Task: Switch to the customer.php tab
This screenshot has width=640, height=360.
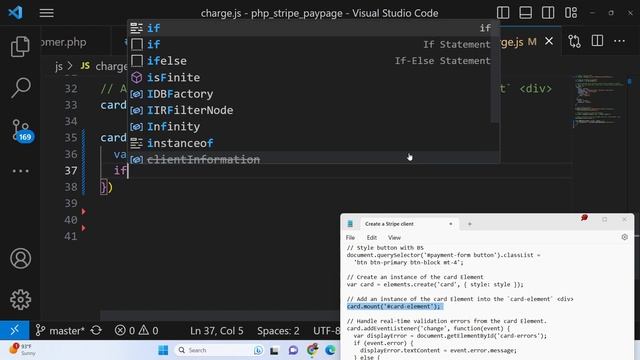Action: pyautogui.click(x=63, y=42)
